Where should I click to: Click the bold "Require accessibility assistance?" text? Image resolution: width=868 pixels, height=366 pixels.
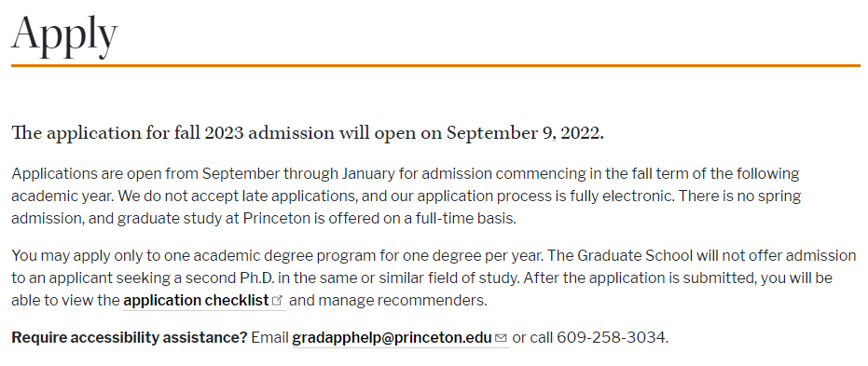click(x=130, y=337)
